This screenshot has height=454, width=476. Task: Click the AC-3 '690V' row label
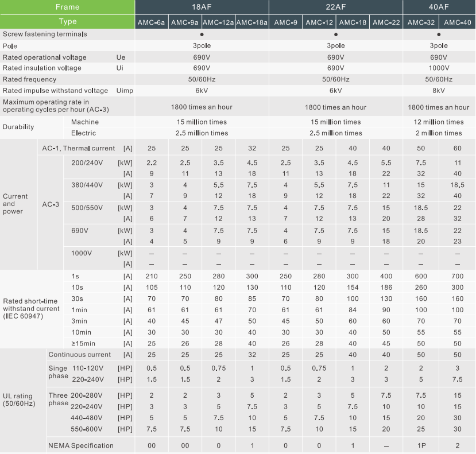80,230
